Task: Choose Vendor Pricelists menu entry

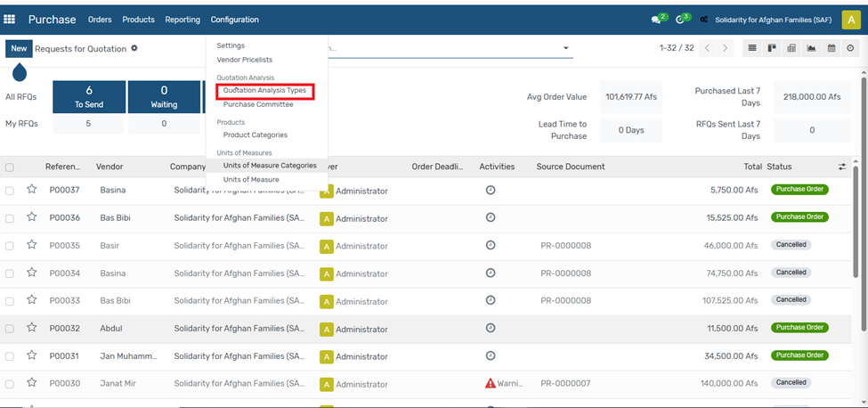Action: (x=245, y=59)
